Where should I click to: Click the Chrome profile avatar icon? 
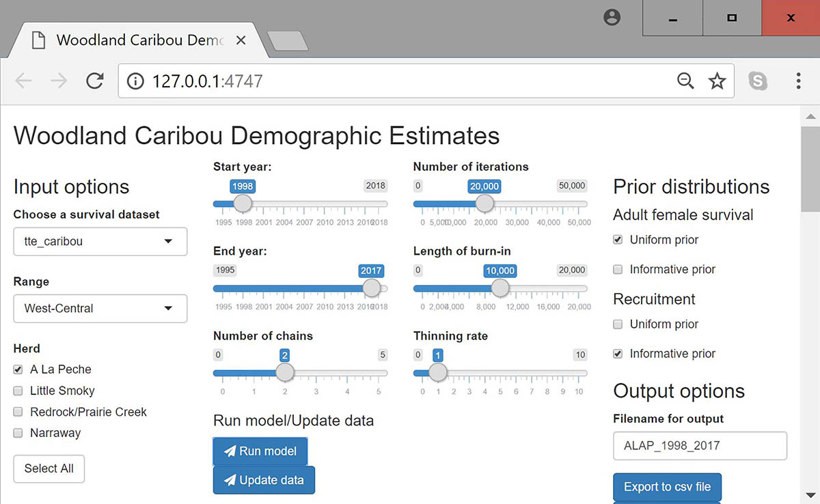point(612,18)
